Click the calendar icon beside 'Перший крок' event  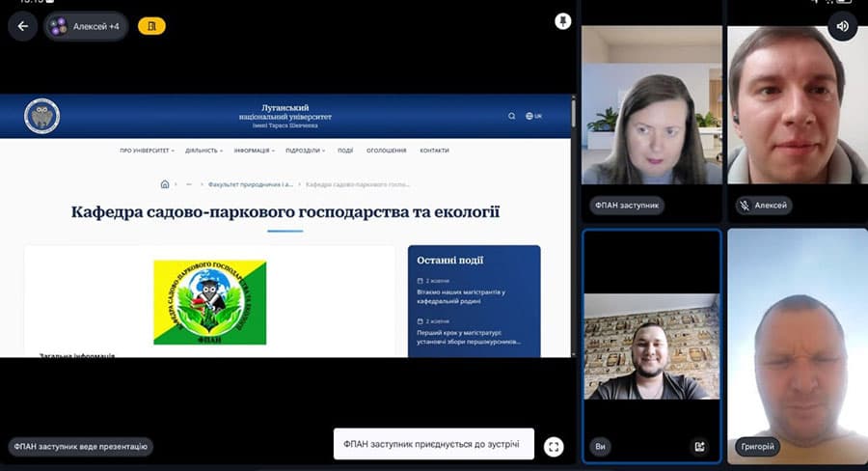point(420,321)
